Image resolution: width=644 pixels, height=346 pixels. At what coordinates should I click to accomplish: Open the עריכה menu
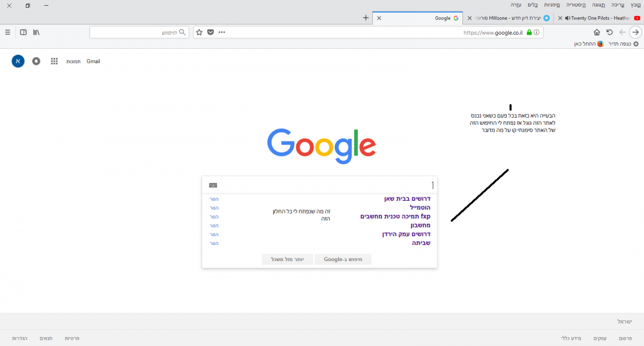pos(618,5)
